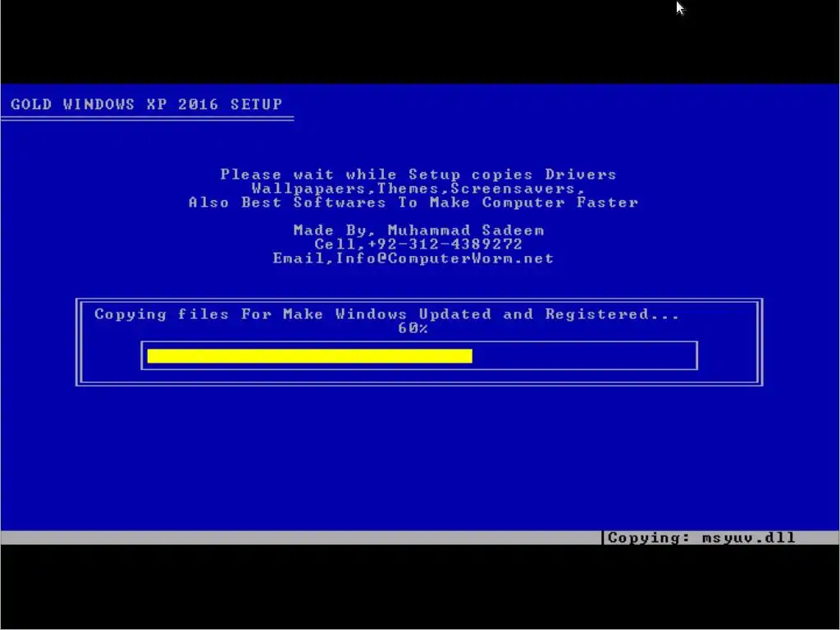Click the 60% progress percentage text
The width and height of the screenshot is (840, 630).
[413, 328]
